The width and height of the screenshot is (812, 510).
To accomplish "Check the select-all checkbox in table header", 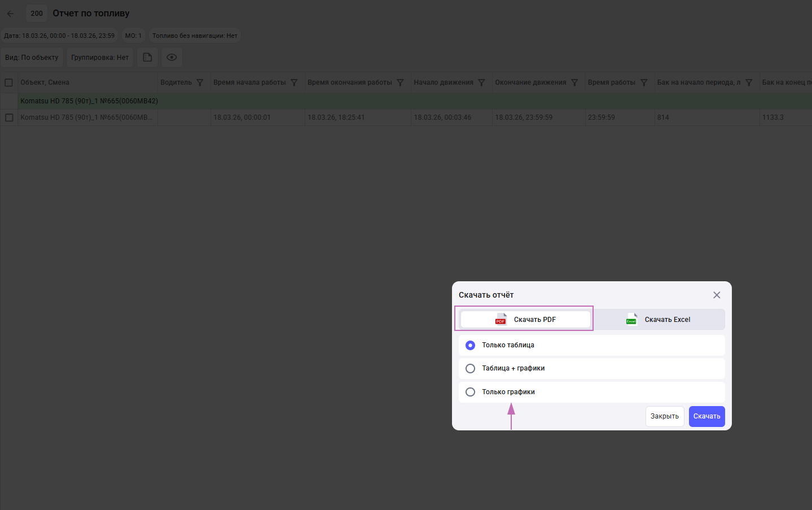I will [9, 82].
